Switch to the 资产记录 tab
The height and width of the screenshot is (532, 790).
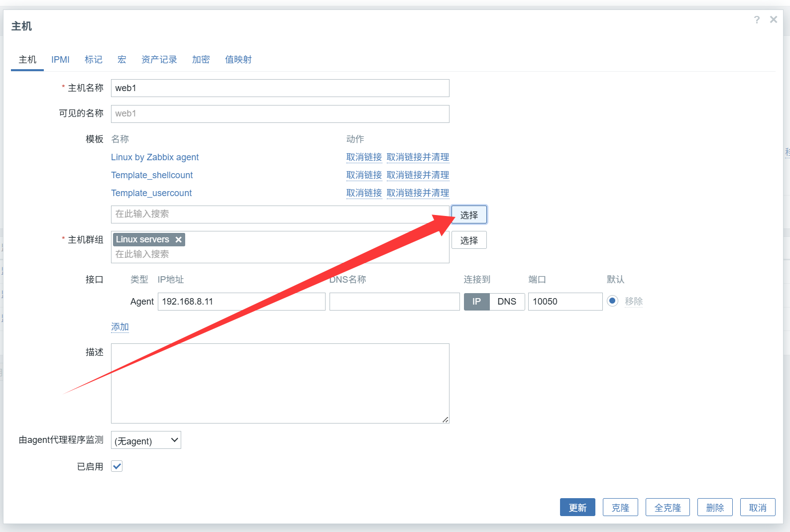159,60
